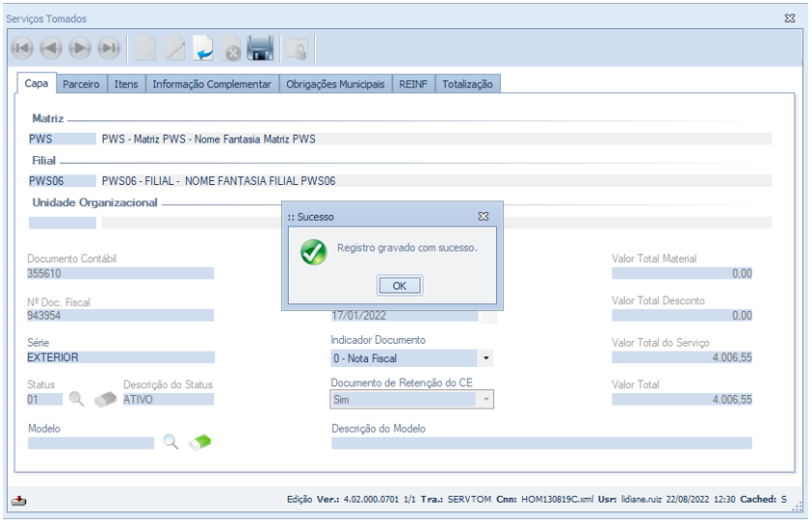Open Modelo search magnifier icon
The image size is (812, 524).
[x=170, y=442]
